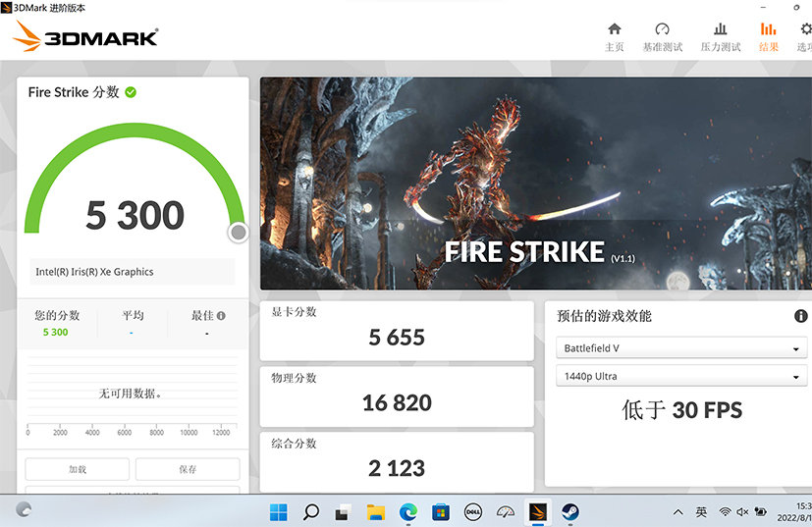Click the Fire Strike banner image
The width and height of the screenshot is (812, 527).
point(536,184)
